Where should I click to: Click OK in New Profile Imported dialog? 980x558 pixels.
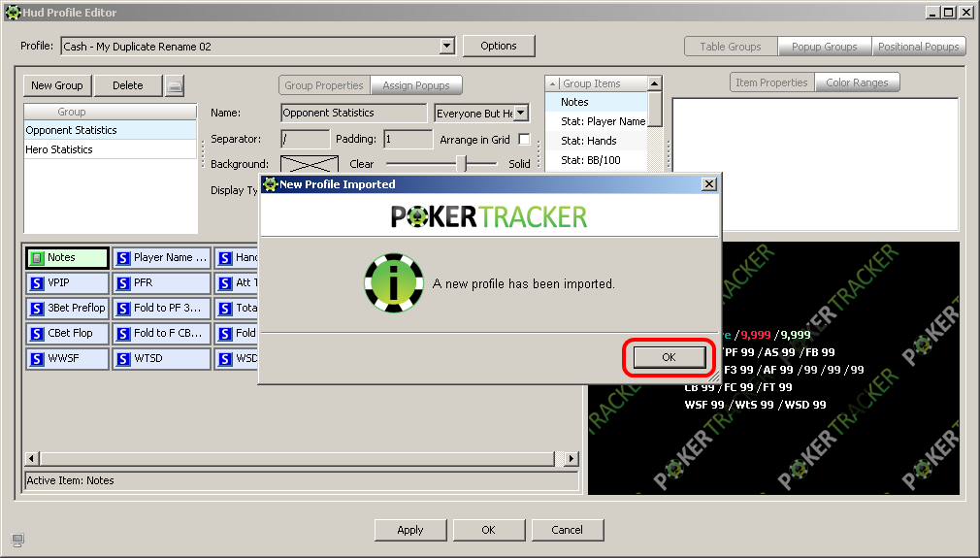pos(669,357)
